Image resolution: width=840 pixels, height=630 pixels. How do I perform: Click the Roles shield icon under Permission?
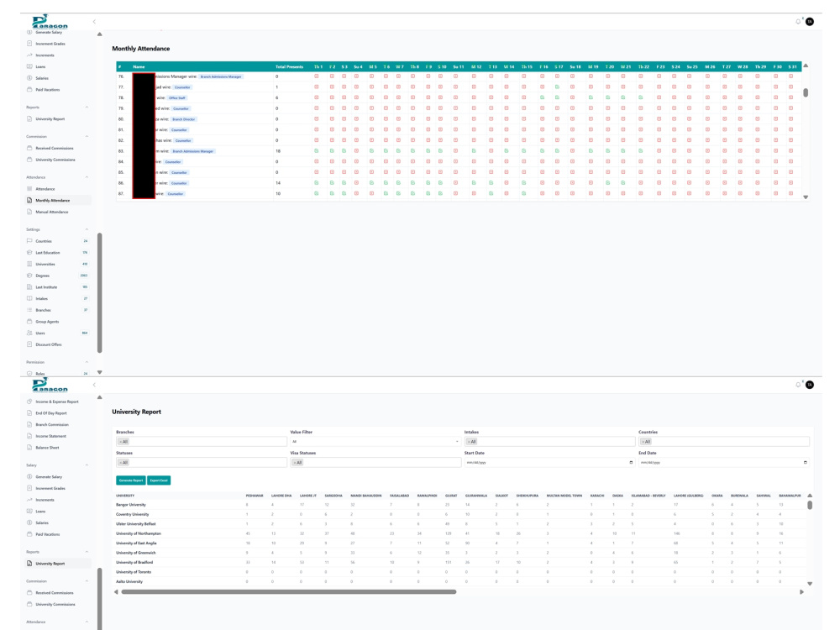29,374
